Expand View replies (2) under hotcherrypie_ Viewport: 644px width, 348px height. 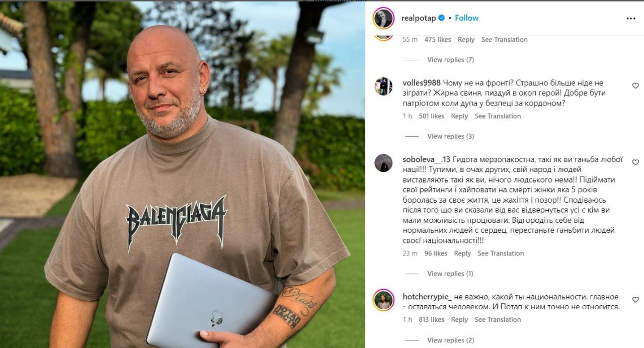(450, 340)
